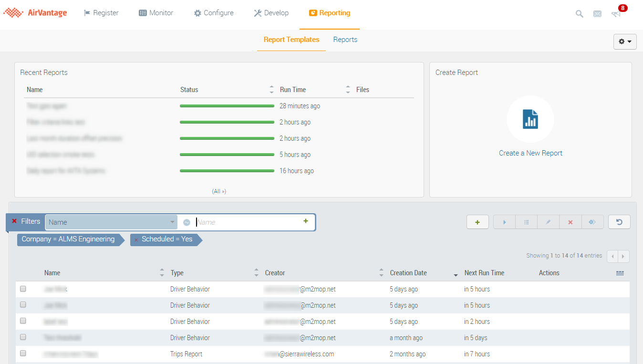Switch to the Reports tab

pyautogui.click(x=345, y=40)
